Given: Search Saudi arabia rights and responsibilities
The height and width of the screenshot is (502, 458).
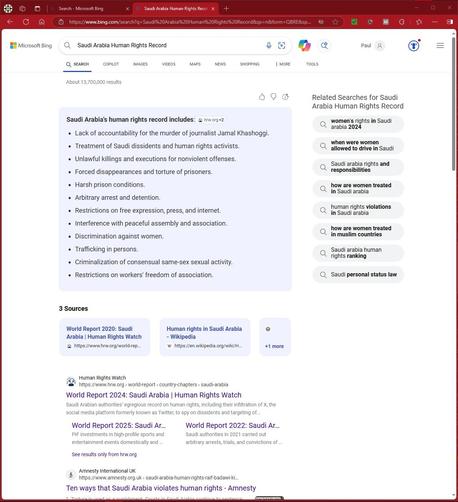Looking at the screenshot, I should (x=358, y=167).
